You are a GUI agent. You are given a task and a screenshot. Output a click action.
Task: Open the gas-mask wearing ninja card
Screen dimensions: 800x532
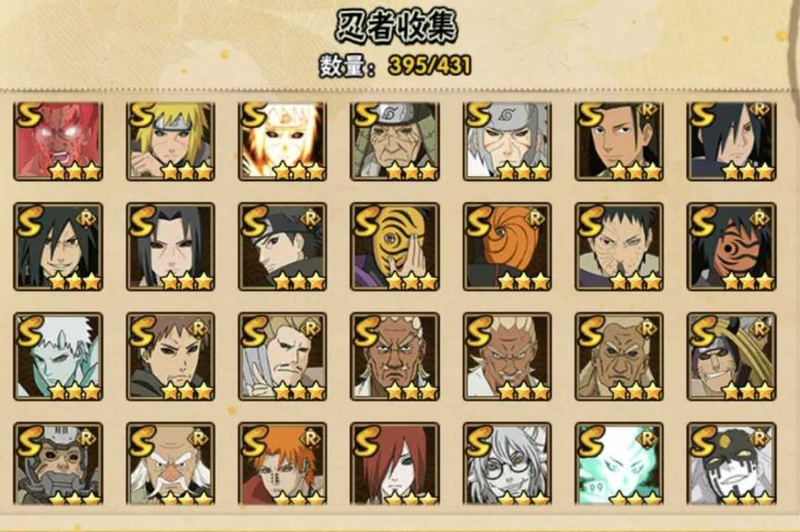(59, 465)
